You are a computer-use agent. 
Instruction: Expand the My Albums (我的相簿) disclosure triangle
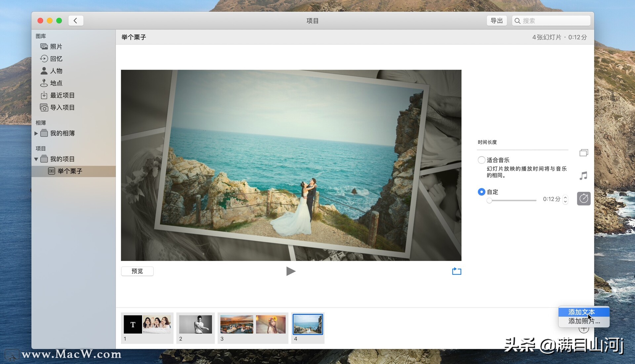pos(36,133)
